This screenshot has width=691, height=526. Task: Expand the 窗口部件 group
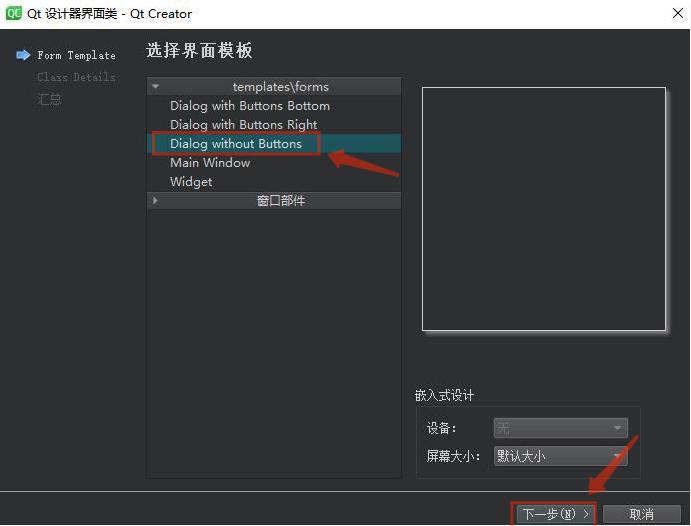coord(156,200)
